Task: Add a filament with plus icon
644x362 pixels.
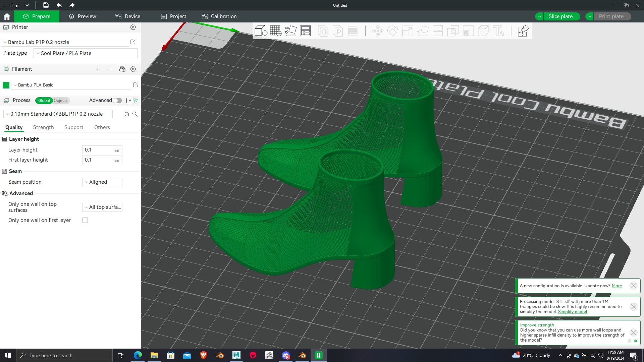Action: tap(98, 69)
